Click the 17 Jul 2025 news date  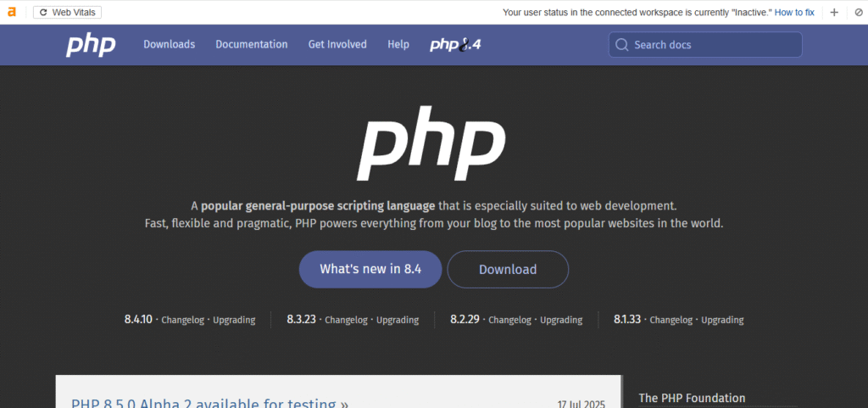point(581,404)
